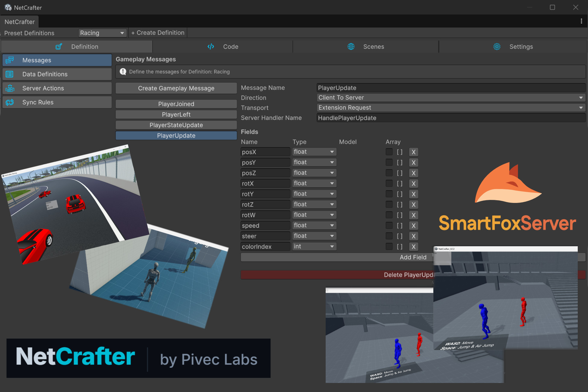Maximize the NetCrafter window
This screenshot has width=588, height=392.
(x=552, y=7)
